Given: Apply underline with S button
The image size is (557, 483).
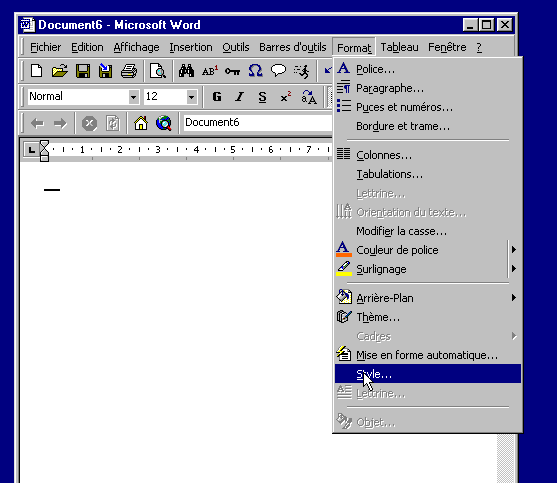Looking at the screenshot, I should click(x=263, y=97).
